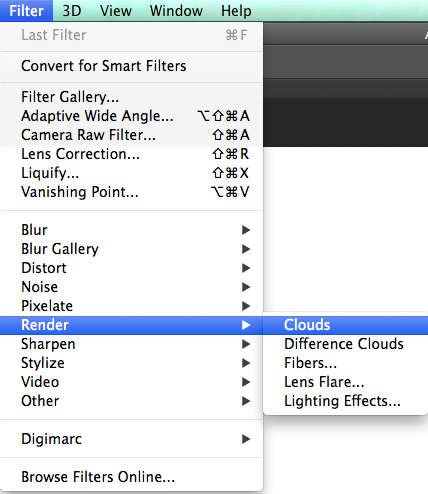Select Difference Clouds filter
The width and height of the screenshot is (428, 494).
click(x=345, y=344)
